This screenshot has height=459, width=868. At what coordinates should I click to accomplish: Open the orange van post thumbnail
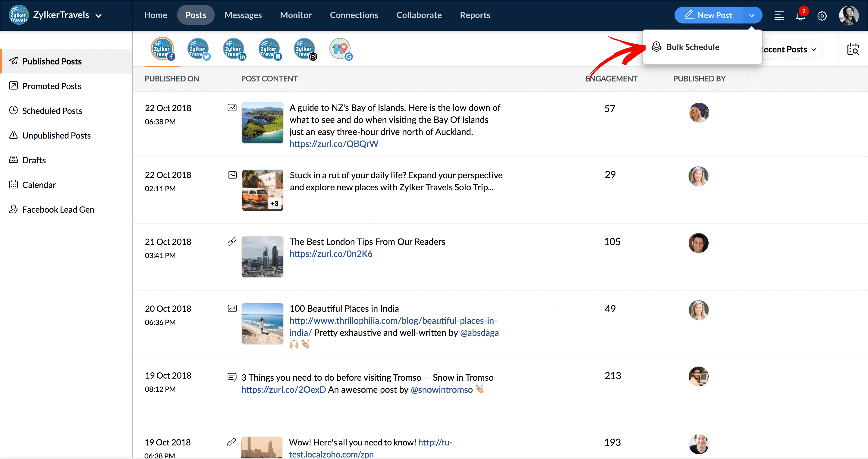pos(263,190)
